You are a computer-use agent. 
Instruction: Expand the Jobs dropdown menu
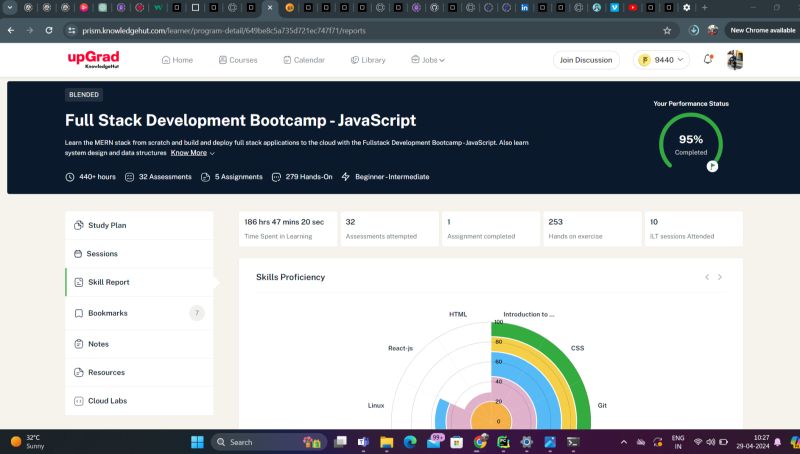click(428, 60)
